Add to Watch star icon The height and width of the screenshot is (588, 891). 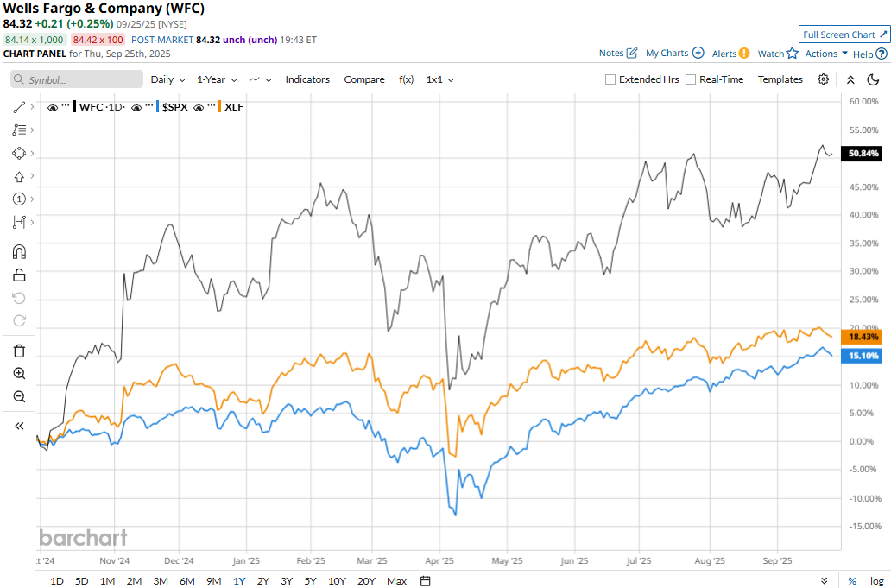(x=793, y=54)
